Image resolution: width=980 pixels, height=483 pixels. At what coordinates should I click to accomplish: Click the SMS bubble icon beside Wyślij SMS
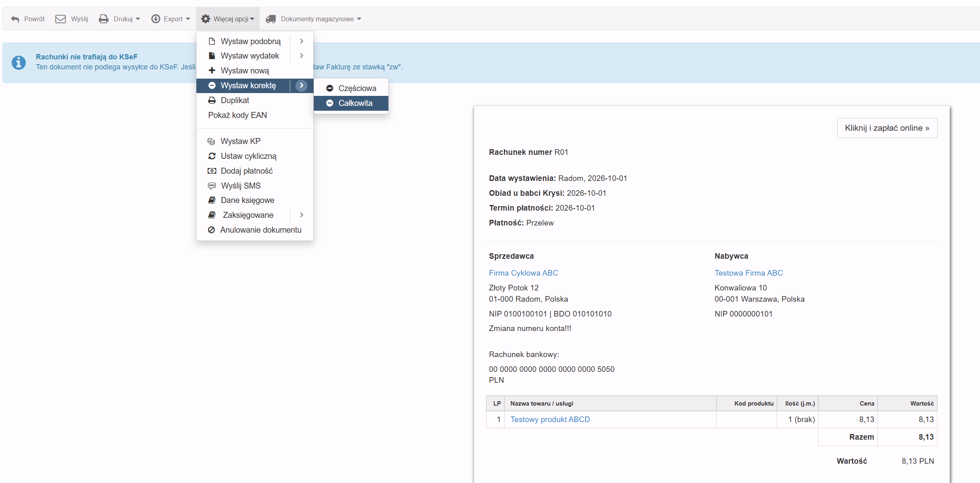click(212, 186)
